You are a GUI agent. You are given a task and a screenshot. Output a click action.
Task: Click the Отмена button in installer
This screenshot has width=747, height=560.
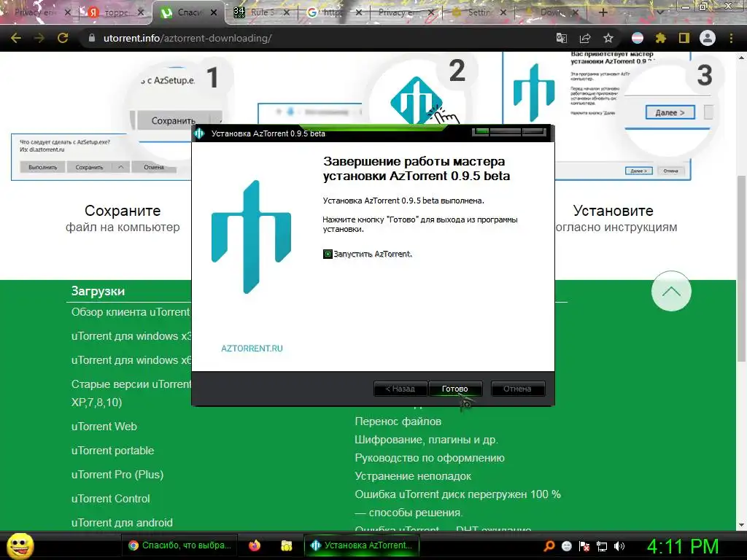click(517, 389)
